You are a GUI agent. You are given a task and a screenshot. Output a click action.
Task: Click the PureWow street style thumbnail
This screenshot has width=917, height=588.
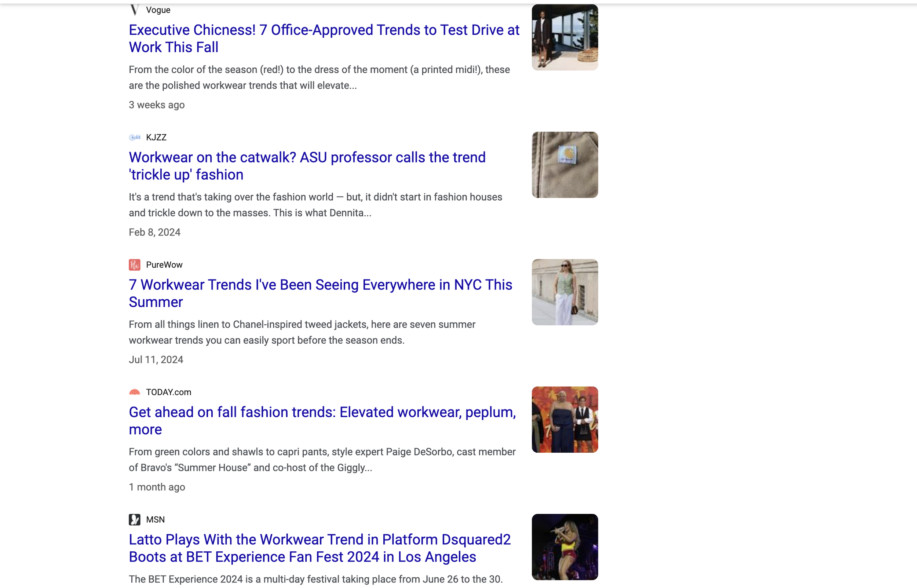click(x=565, y=292)
